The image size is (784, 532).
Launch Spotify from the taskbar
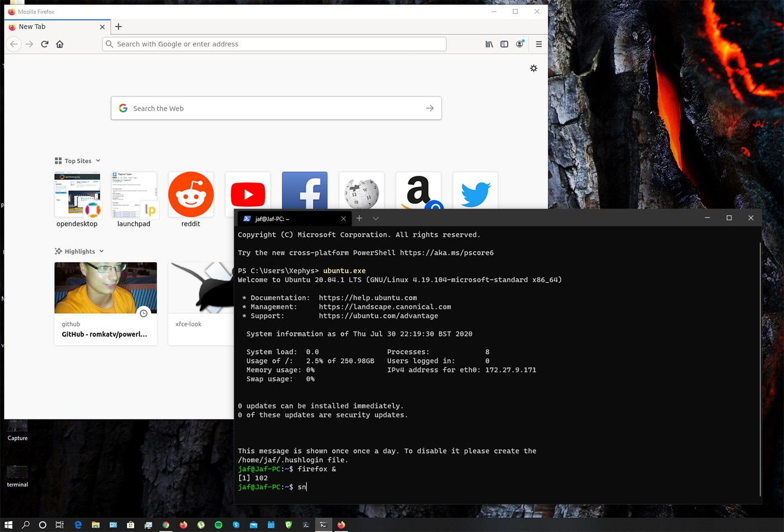click(x=218, y=525)
